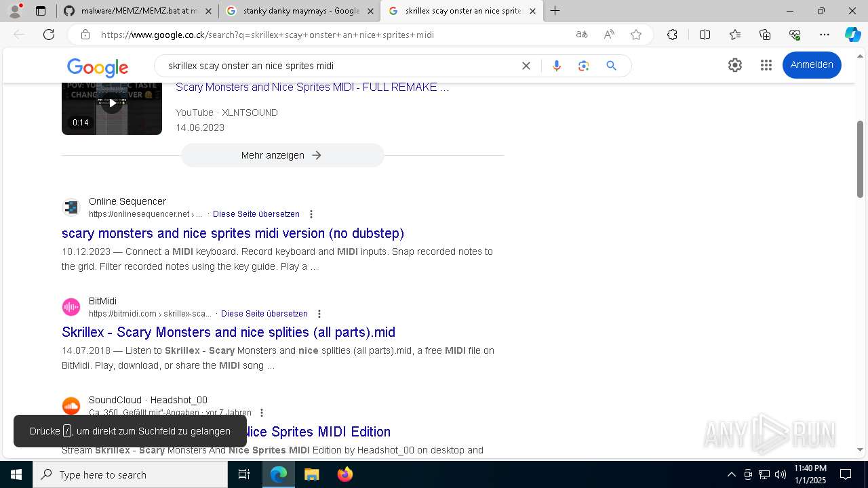Click the Edge icon on the taskbar

click(x=279, y=474)
